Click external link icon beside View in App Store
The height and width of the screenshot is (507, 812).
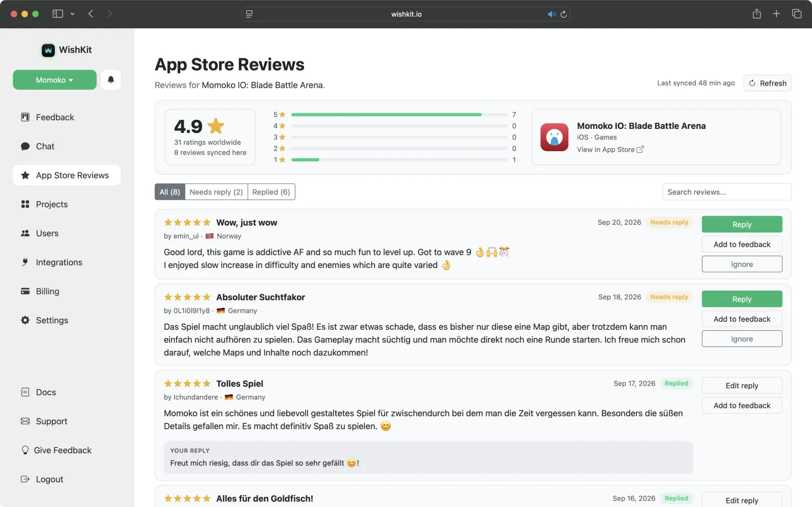[640, 149]
